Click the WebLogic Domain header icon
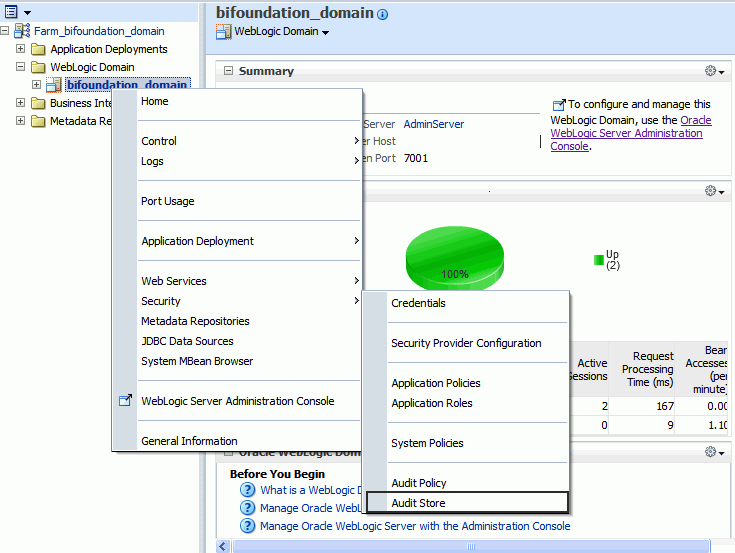The image size is (735, 553). (x=224, y=31)
